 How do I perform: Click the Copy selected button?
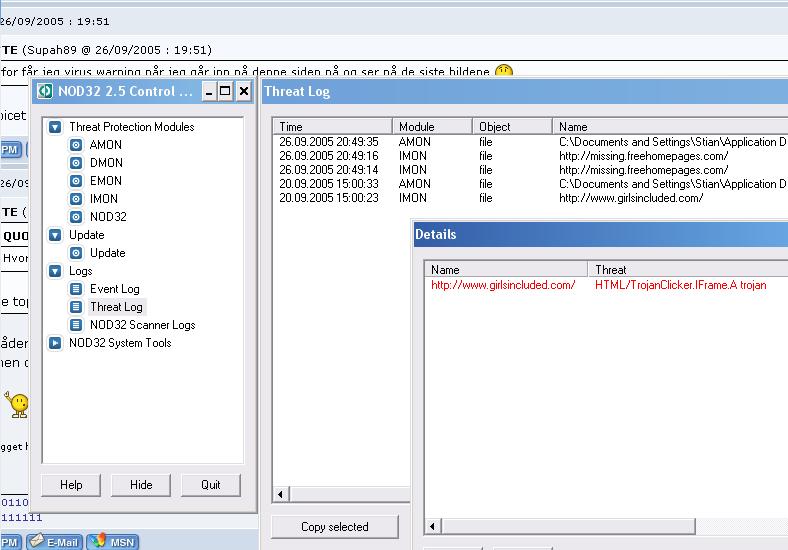[335, 527]
